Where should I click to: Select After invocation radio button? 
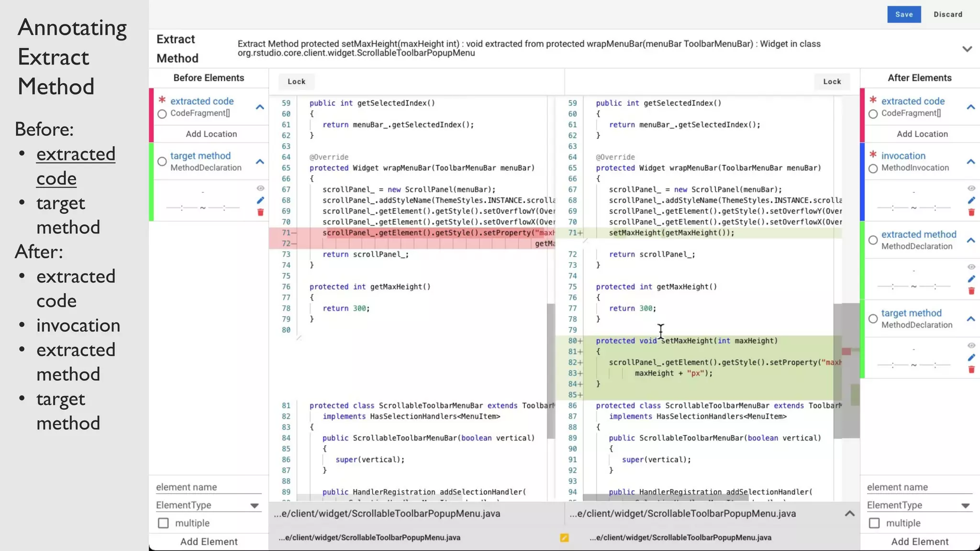coord(873,168)
